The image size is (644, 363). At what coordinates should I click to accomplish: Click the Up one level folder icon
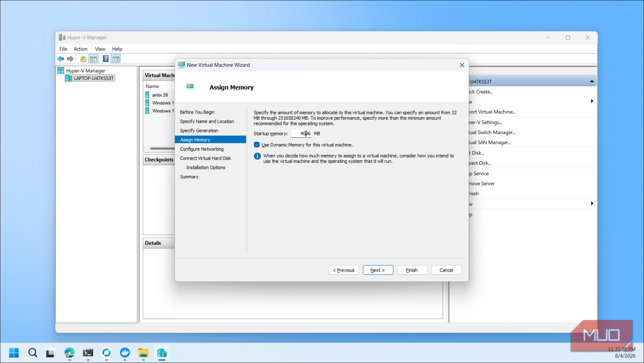(x=83, y=59)
